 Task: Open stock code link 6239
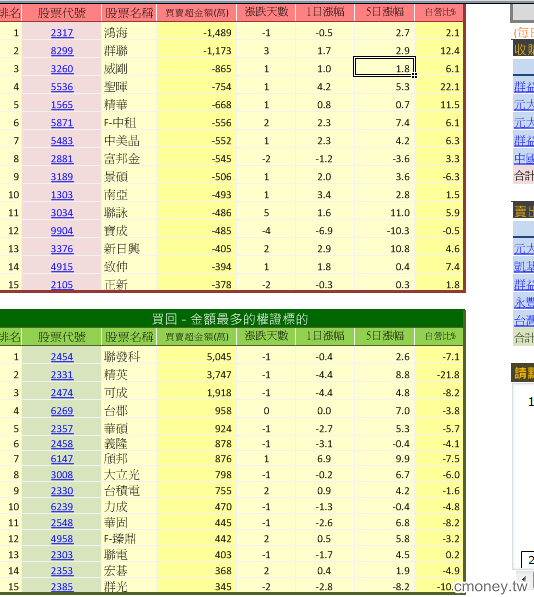62,507
